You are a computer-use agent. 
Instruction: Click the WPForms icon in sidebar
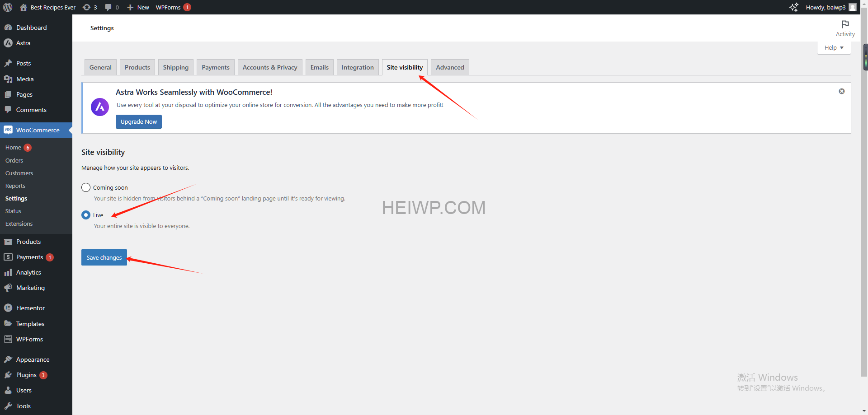(x=8, y=339)
